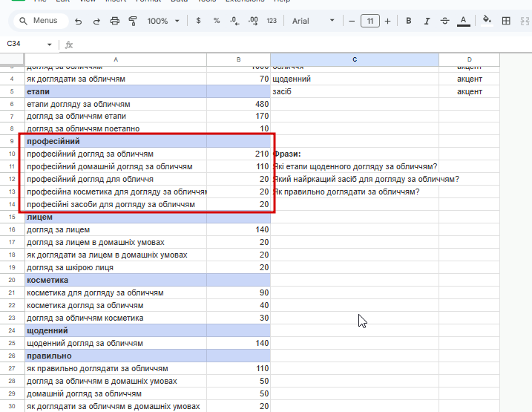
Task: Toggle bold formatting
Action: 409,21
